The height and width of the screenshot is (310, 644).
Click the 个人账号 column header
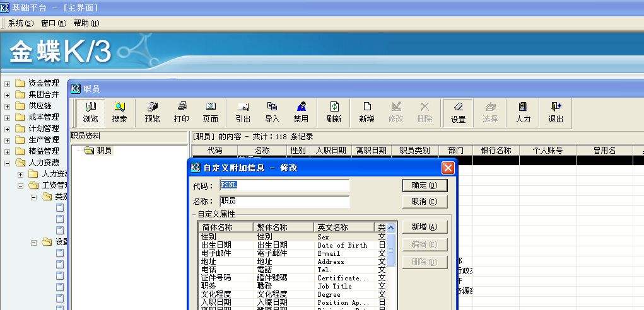click(548, 151)
